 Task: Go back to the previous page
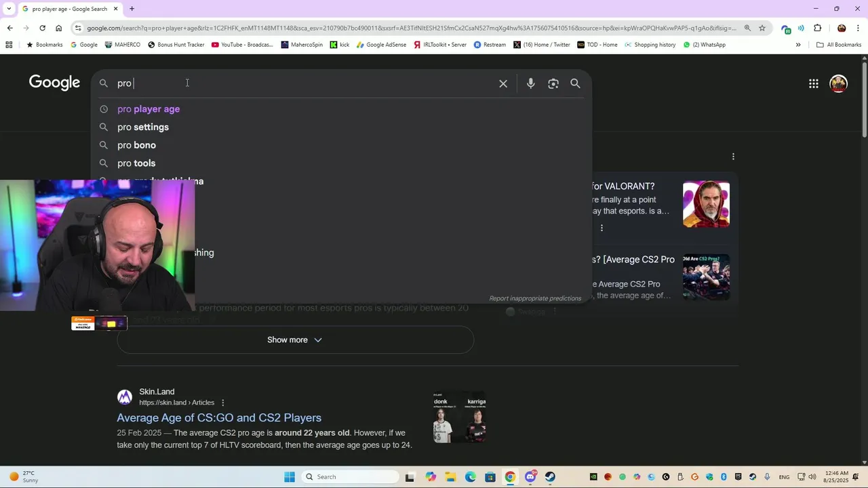9,28
